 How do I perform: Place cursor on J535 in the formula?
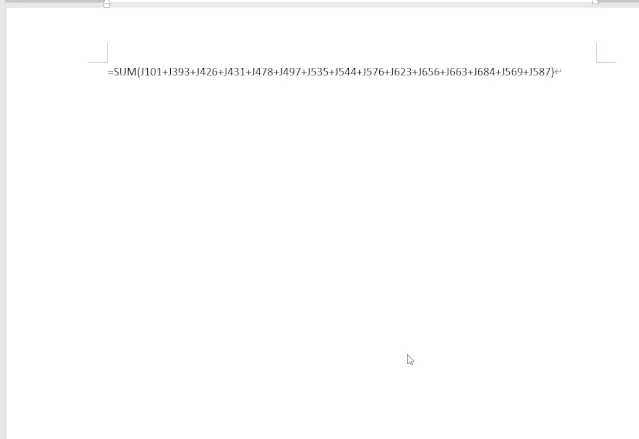pos(318,72)
